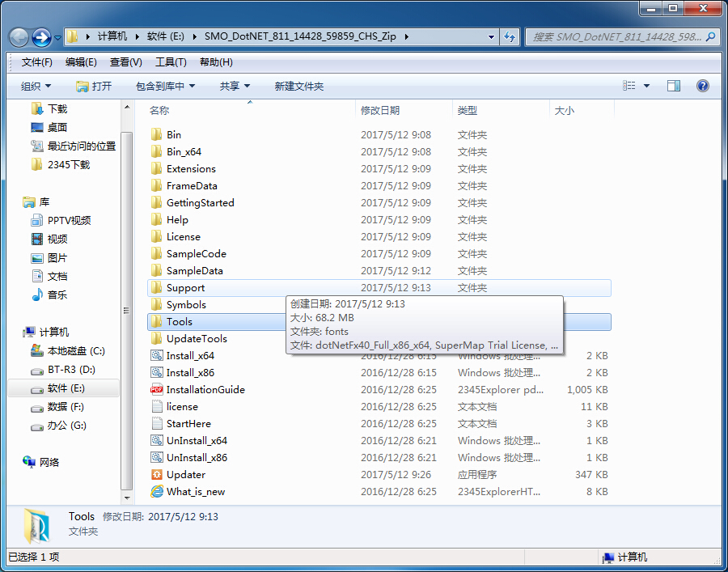Select 下载 in the navigation pane
Viewport: 728px width, 572px height.
click(x=49, y=108)
